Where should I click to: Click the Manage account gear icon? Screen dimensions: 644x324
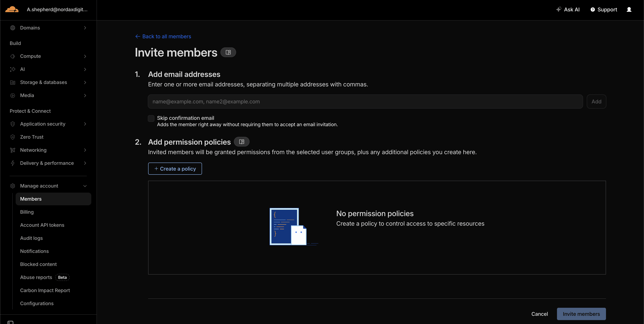(x=13, y=186)
